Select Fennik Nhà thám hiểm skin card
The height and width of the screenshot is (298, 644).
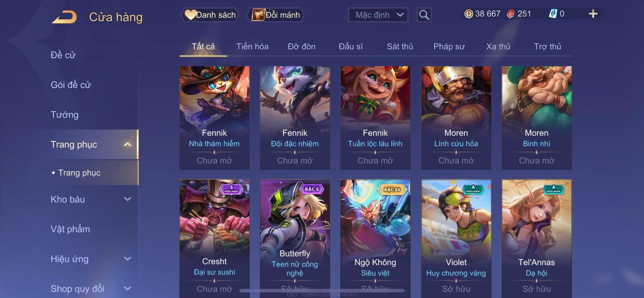(214, 118)
